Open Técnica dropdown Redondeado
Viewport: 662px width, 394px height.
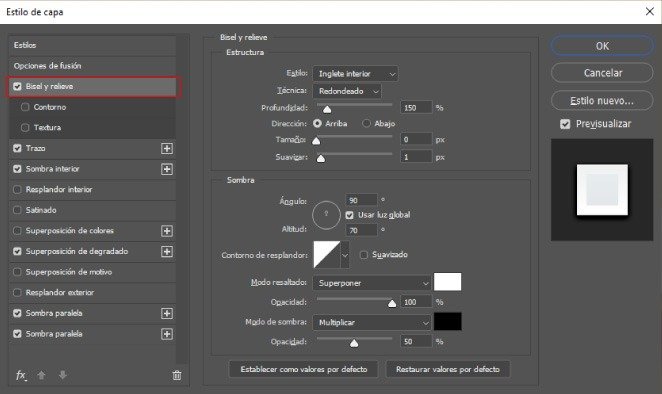pos(347,91)
